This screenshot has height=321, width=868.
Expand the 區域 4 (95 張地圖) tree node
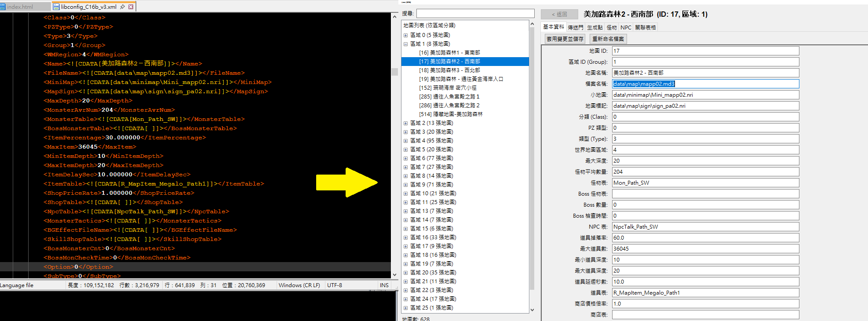coord(405,141)
